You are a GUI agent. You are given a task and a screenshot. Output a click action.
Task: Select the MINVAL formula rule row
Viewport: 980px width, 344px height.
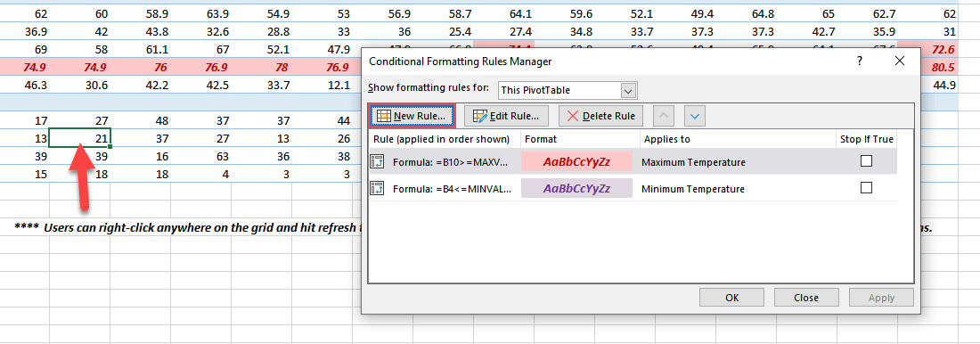point(633,188)
